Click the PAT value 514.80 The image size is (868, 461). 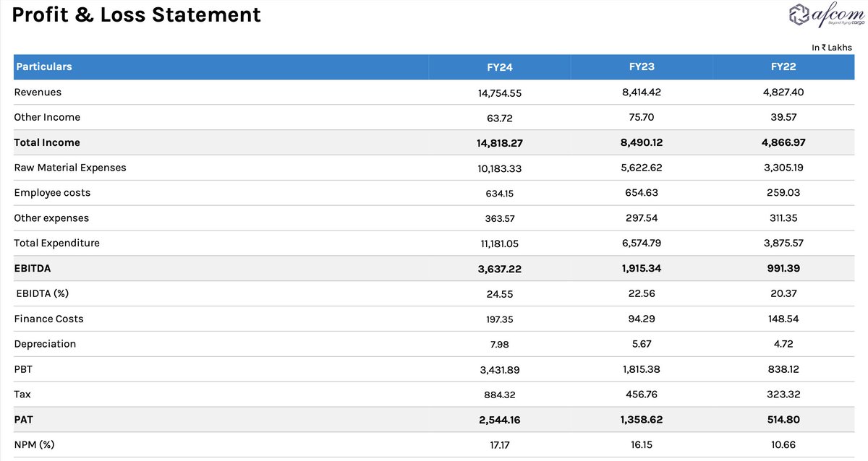click(783, 419)
